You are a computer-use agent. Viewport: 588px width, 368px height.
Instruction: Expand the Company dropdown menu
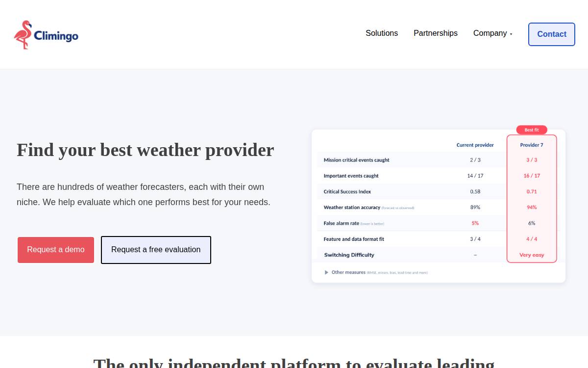(492, 33)
